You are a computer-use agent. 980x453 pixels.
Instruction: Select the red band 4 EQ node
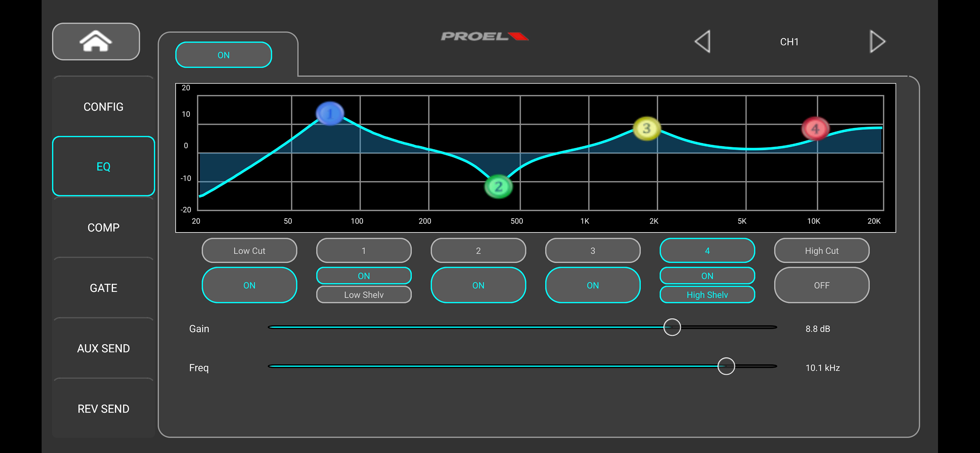815,129
